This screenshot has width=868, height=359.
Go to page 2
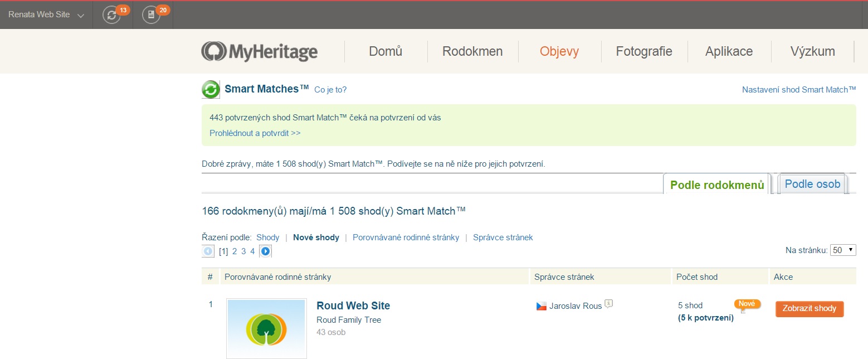coord(235,251)
